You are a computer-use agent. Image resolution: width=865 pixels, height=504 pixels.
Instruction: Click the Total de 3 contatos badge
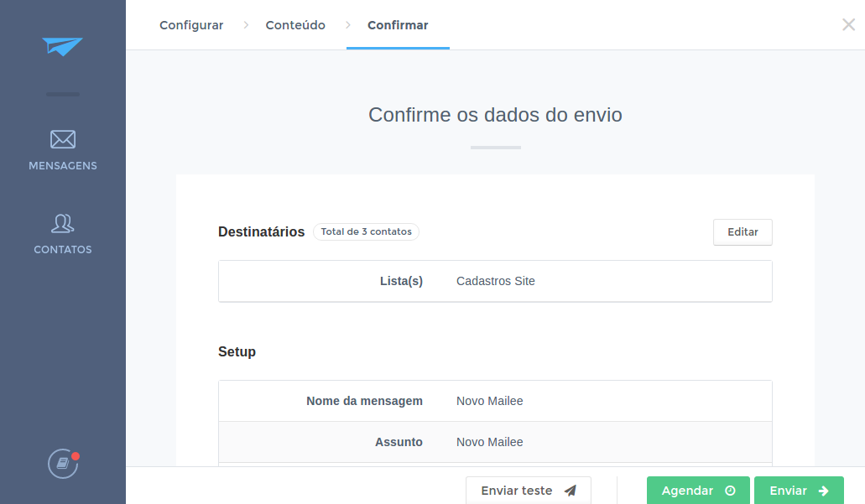pyautogui.click(x=366, y=231)
